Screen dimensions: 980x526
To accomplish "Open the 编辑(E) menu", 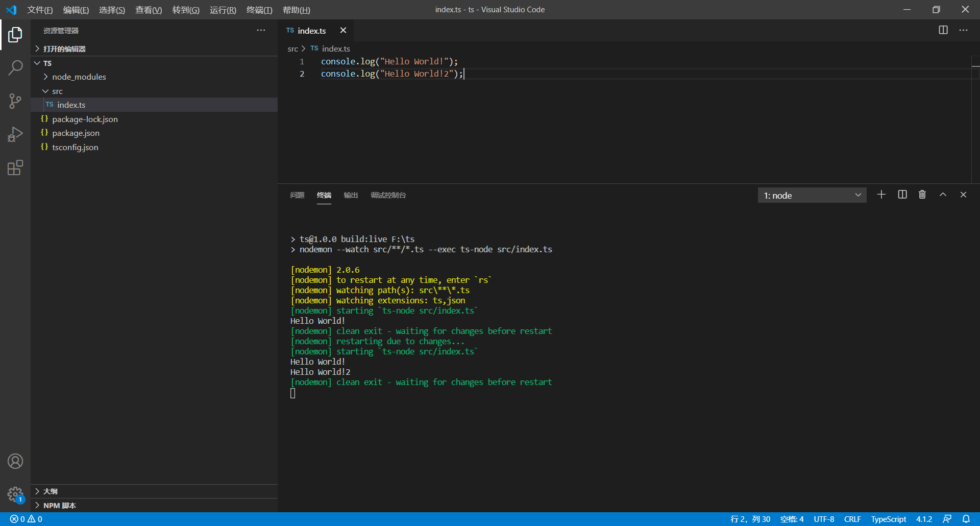I will tap(76, 10).
